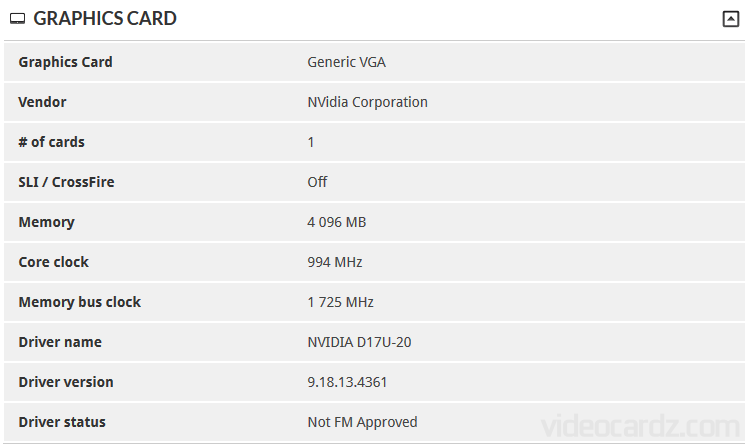Select the 4 096 MB memory value
The image size is (754, 447).
337,222
